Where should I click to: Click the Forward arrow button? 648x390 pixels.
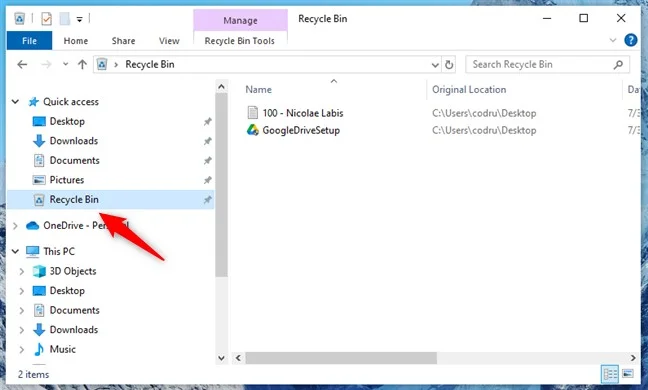pyautogui.click(x=46, y=64)
